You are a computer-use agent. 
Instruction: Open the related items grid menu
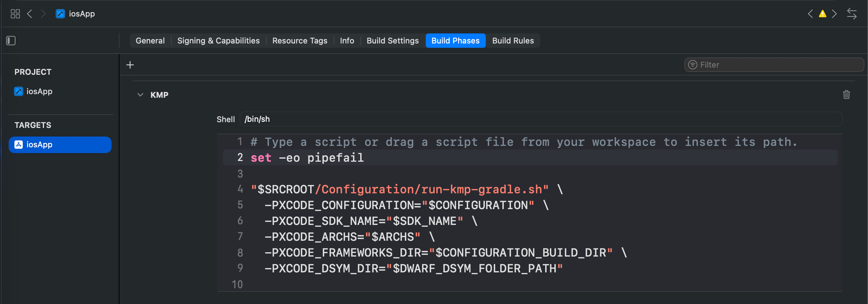click(x=15, y=14)
